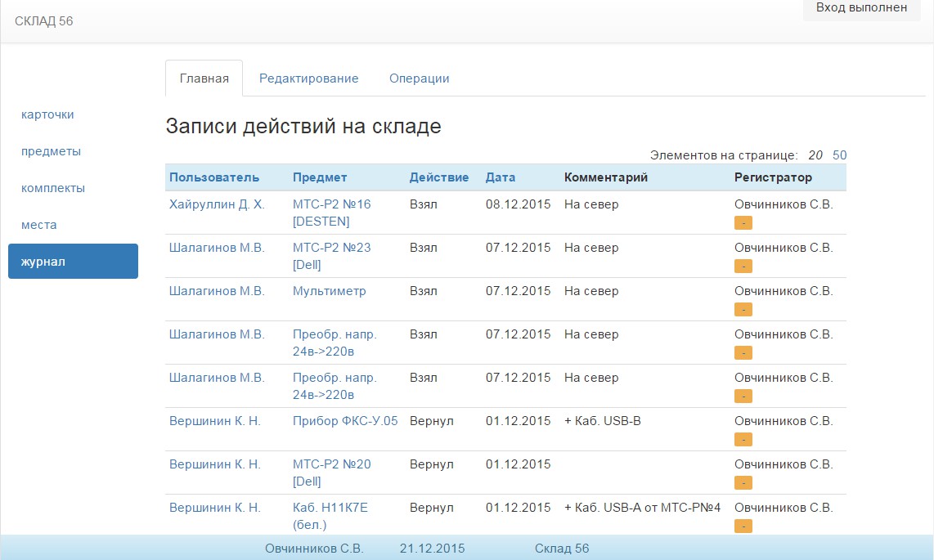The image size is (934, 560).
Task: Click the Вход выполнен button
Action: tap(861, 7)
